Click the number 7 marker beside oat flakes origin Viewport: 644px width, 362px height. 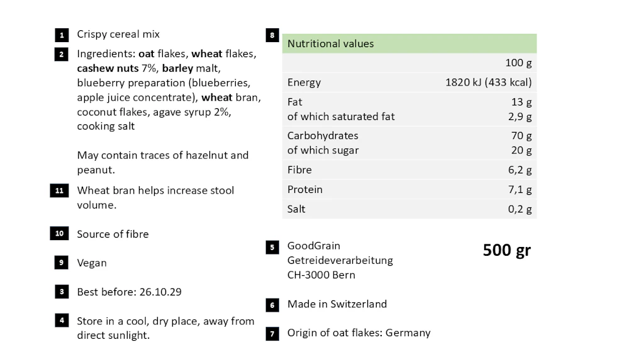(x=272, y=334)
